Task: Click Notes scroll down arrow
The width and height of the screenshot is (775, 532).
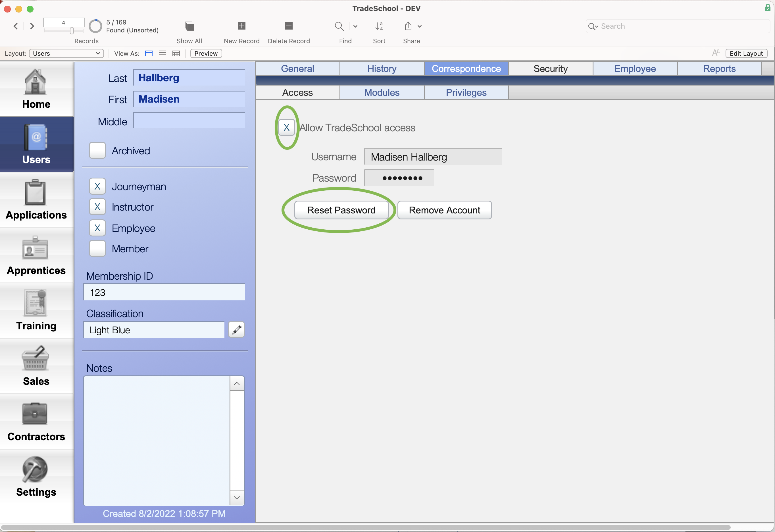Action: (x=237, y=498)
